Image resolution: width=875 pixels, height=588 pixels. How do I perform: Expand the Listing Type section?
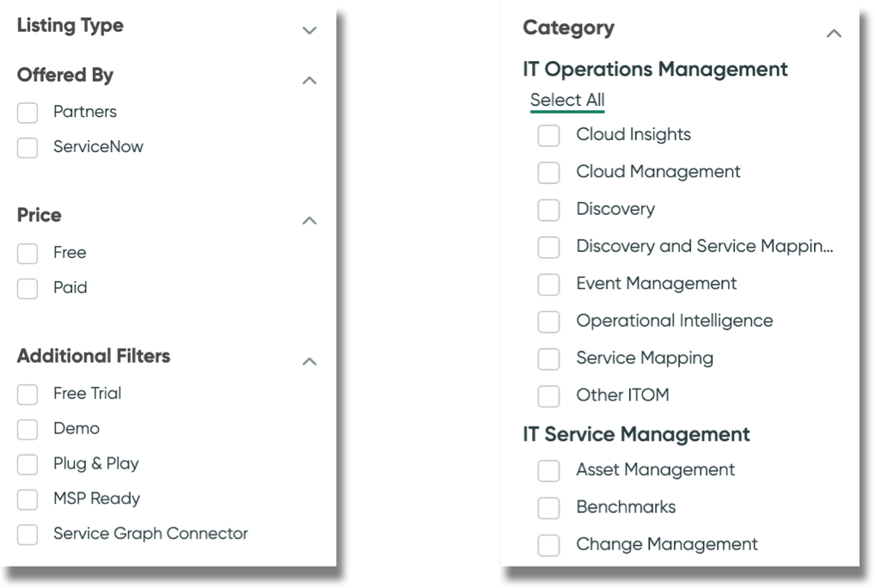[308, 29]
